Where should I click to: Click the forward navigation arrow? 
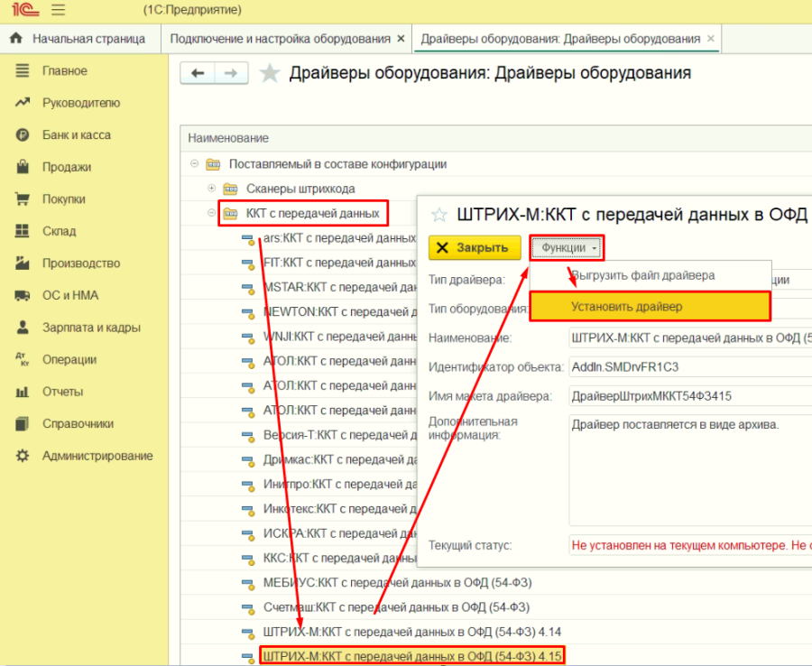(x=231, y=73)
